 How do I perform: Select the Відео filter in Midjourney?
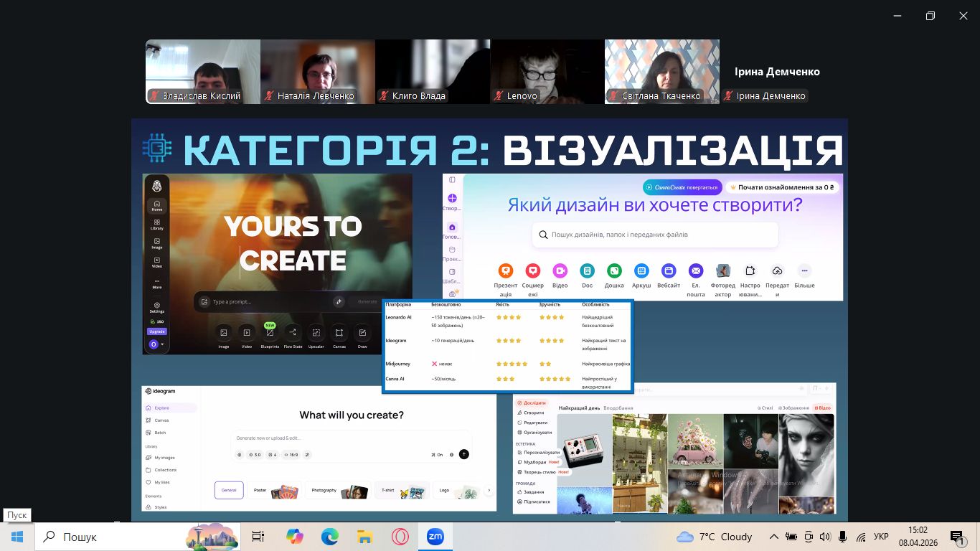tap(822, 408)
